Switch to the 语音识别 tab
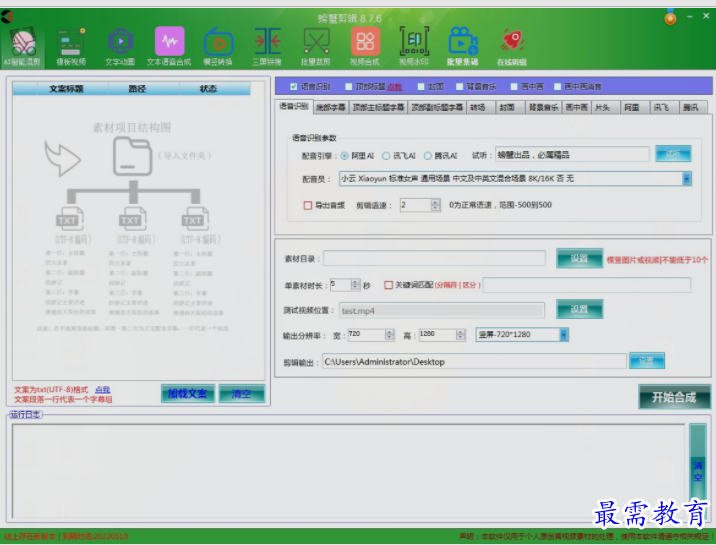 point(294,106)
